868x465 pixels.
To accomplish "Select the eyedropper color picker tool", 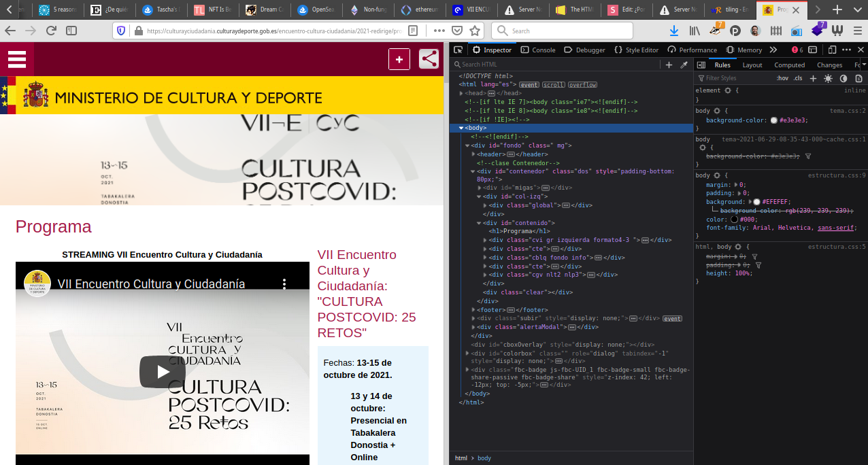I will tap(684, 65).
